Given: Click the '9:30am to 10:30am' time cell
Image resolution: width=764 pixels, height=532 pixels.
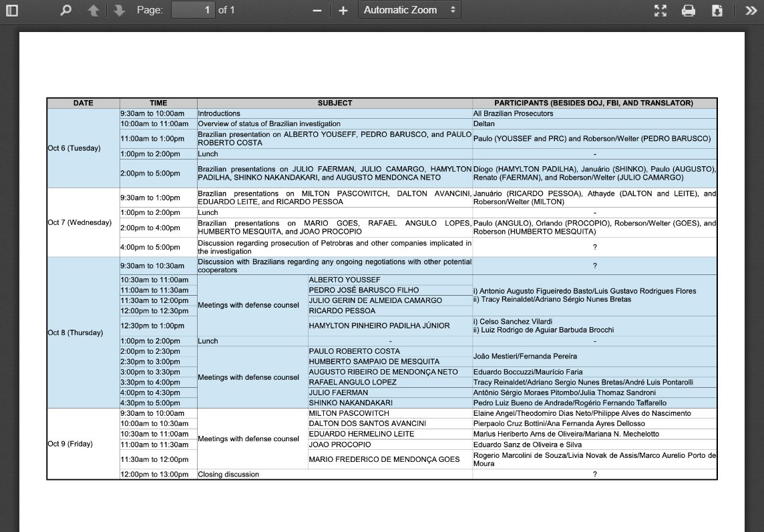Looking at the screenshot, I should (158, 266).
